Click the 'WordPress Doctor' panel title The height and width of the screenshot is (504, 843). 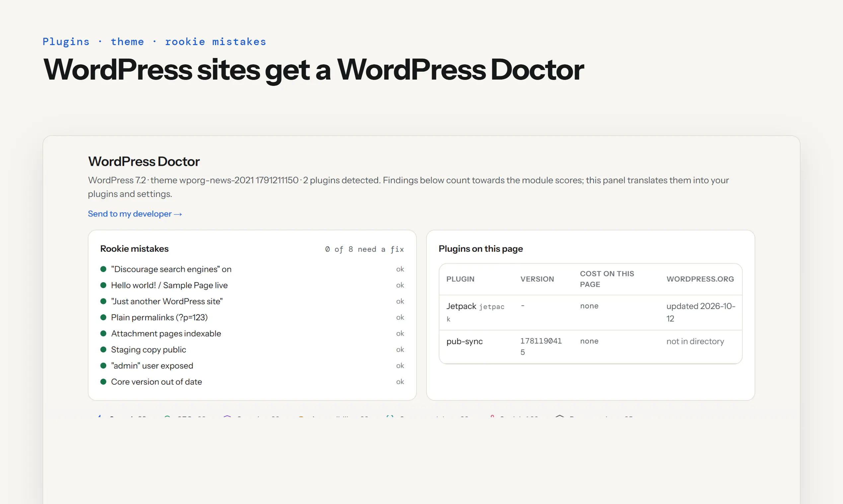[144, 161]
